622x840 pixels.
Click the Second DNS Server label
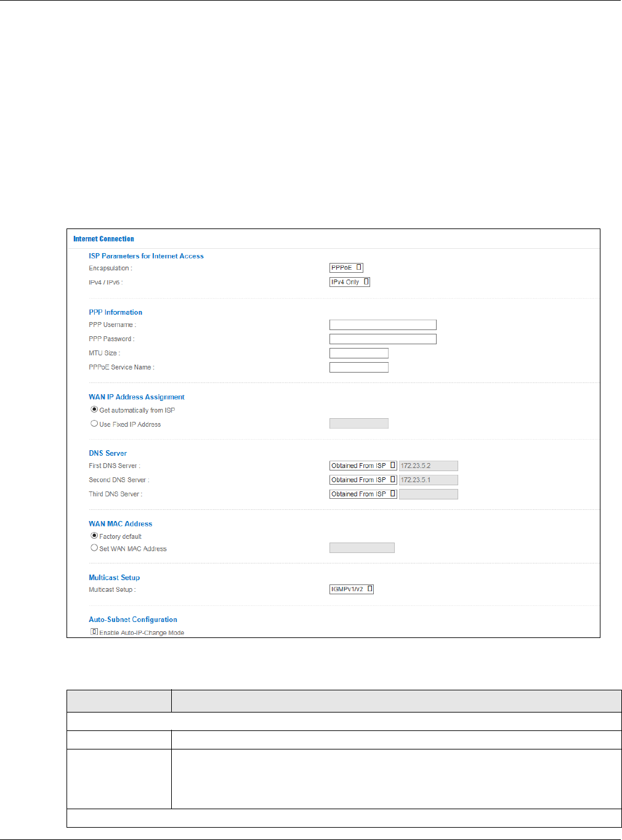pos(119,480)
